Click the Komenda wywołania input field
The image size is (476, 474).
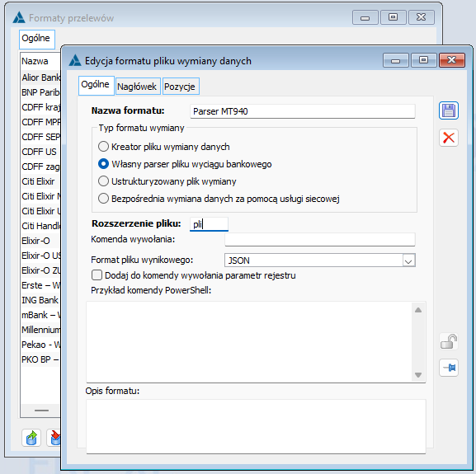(319, 240)
